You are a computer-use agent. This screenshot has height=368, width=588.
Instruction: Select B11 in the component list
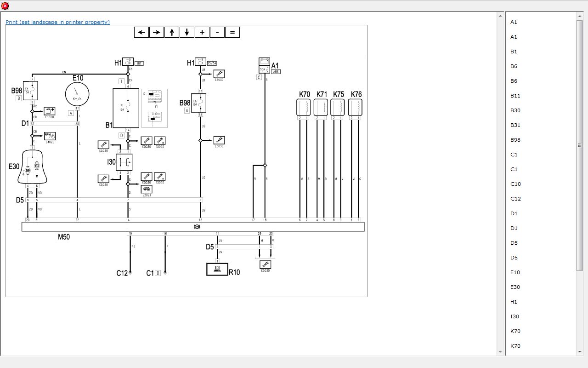[x=515, y=96]
